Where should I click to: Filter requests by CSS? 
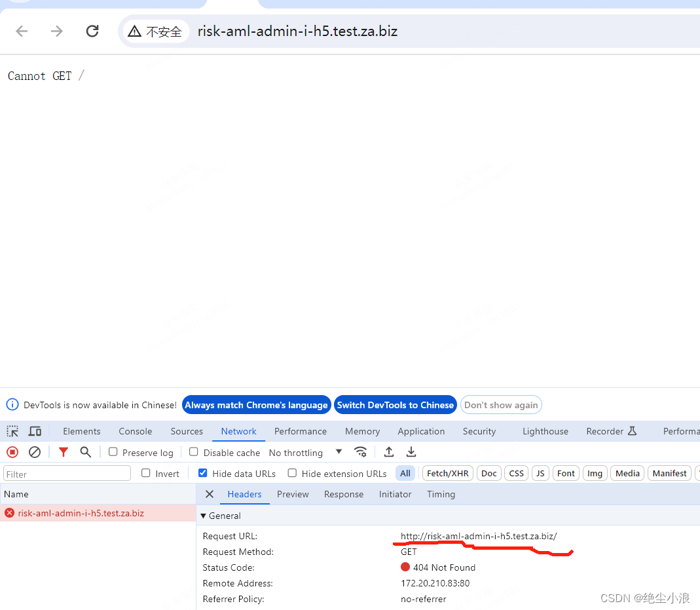517,473
